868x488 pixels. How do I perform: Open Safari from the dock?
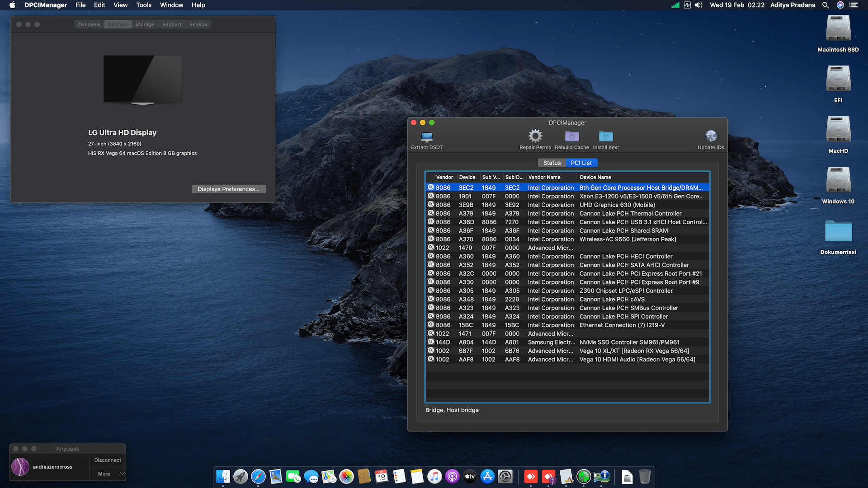[258, 476]
